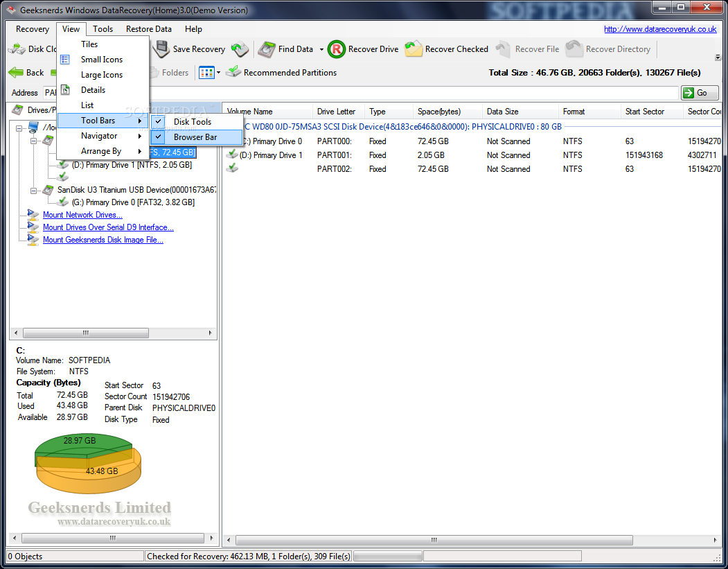
Task: Click the Drives/Partitions tab icon
Action: coord(17,110)
